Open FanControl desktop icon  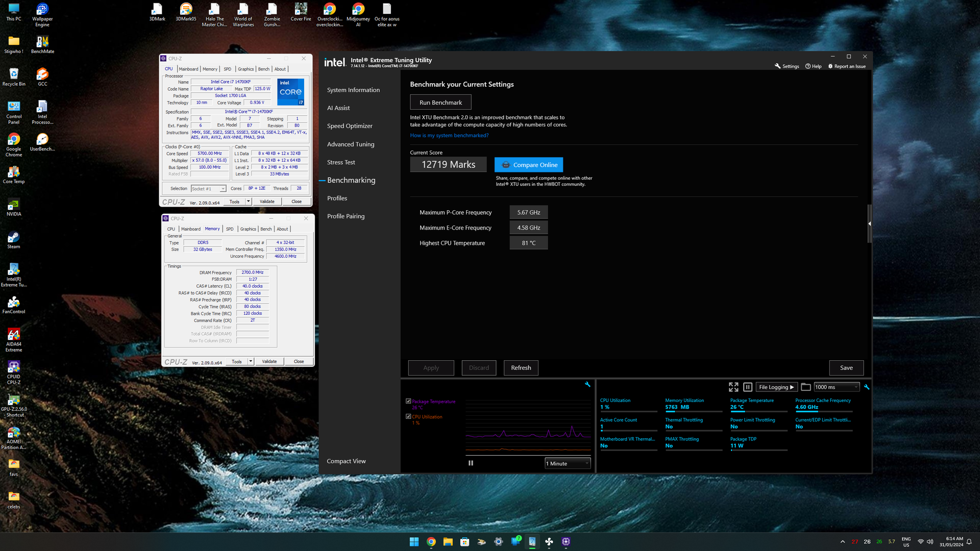coord(14,305)
